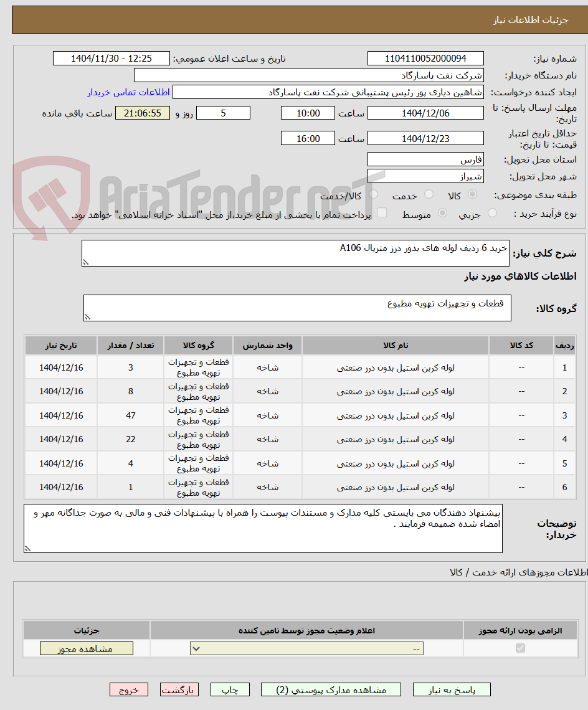The image size is (588, 710).
Task: Click the goods group cell in row 5
Action: (x=199, y=463)
